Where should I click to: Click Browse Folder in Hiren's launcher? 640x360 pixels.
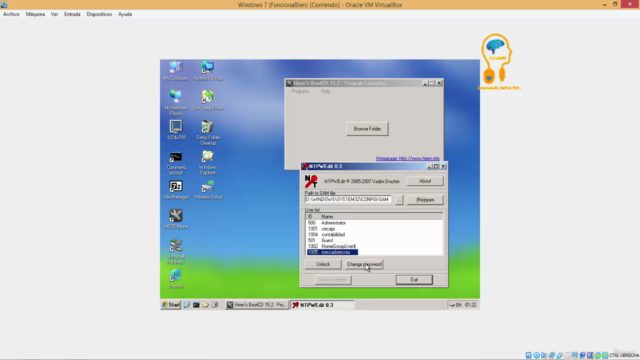367,129
